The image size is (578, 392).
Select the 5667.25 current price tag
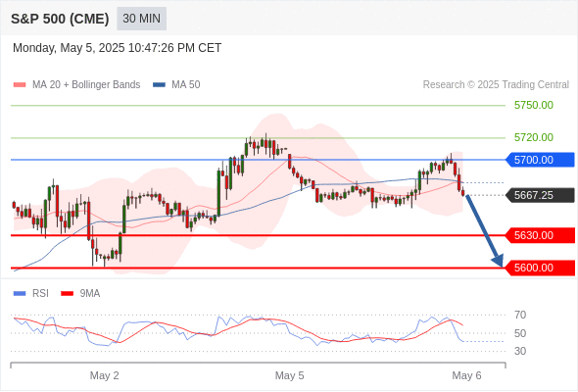(x=540, y=195)
